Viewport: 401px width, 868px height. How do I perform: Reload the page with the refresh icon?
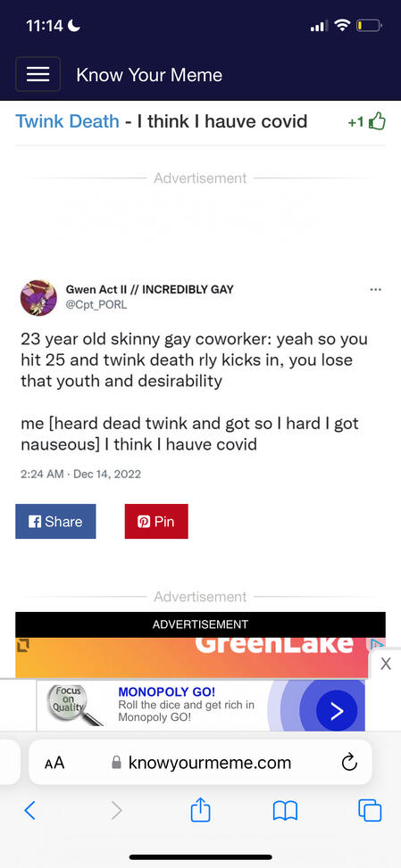pos(349,763)
